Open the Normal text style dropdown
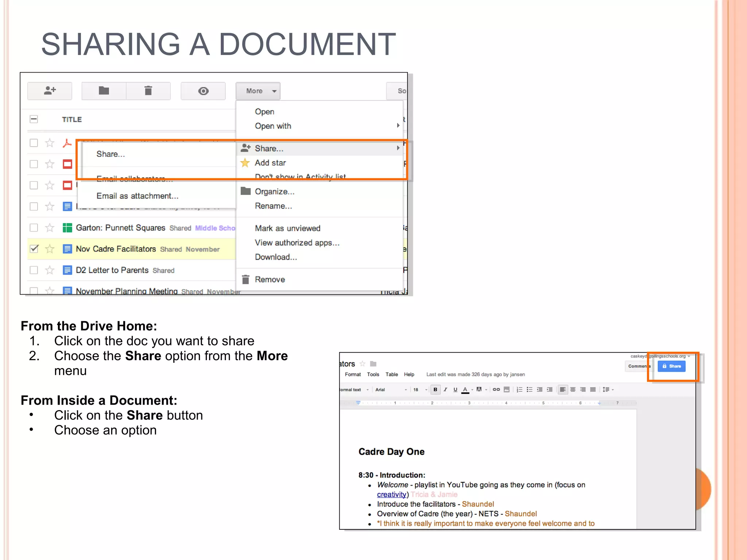This screenshot has width=747, height=560. pyautogui.click(x=354, y=389)
